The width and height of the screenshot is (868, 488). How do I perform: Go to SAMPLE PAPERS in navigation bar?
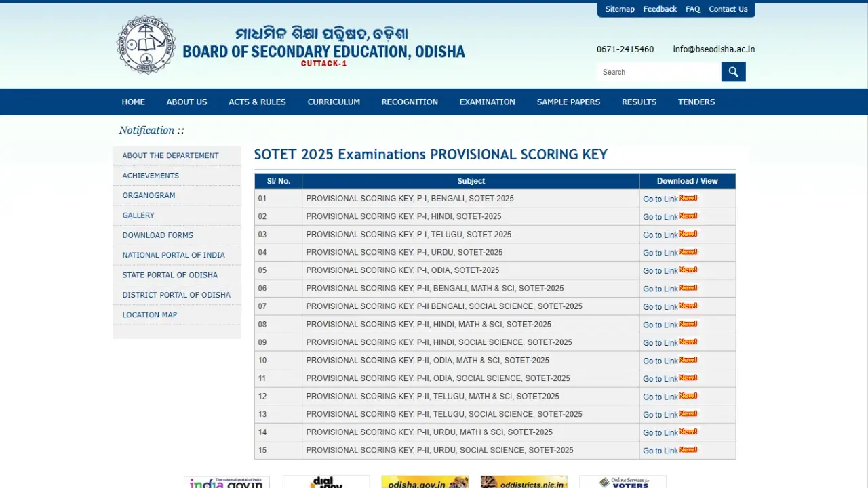click(568, 102)
